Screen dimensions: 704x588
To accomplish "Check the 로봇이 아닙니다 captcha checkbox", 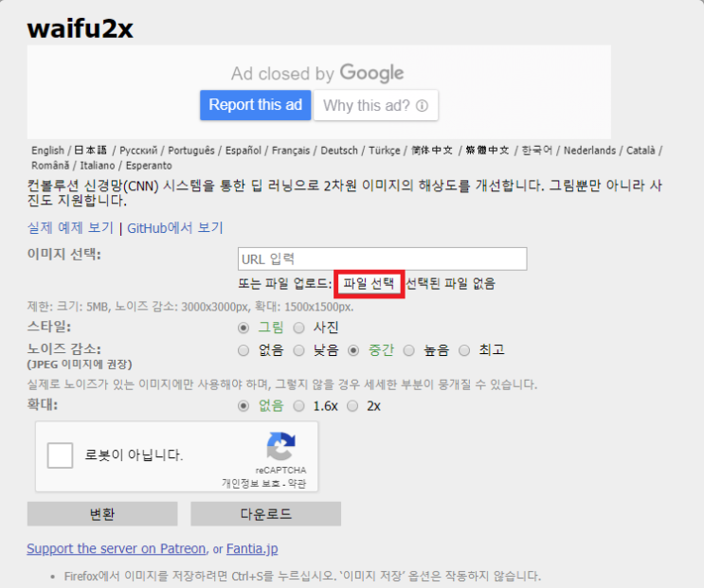I will (x=60, y=455).
